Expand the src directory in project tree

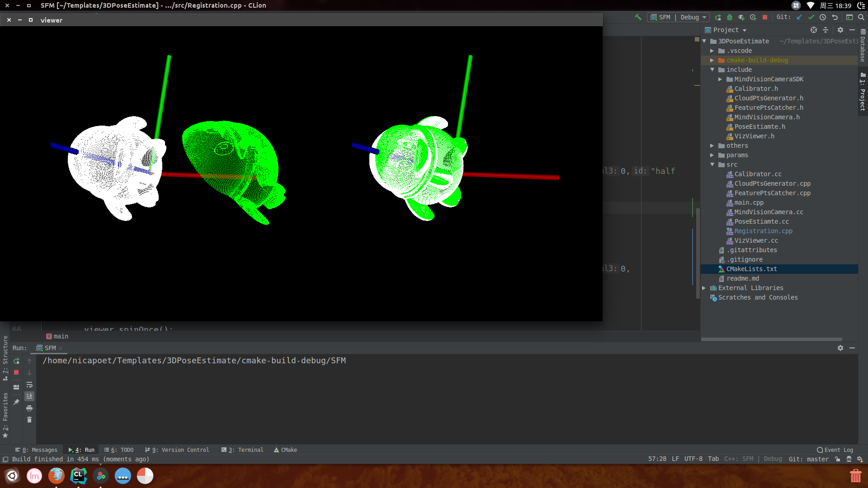(x=712, y=164)
